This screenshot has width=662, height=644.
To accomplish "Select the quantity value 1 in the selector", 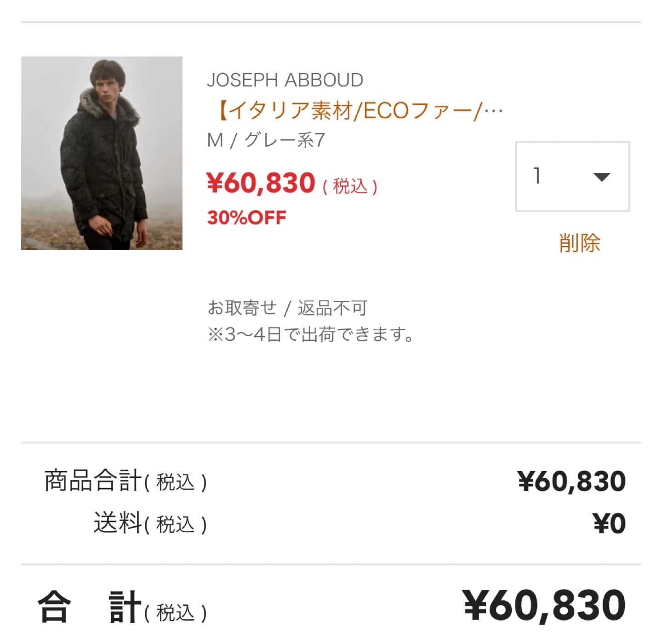I will coord(537,176).
